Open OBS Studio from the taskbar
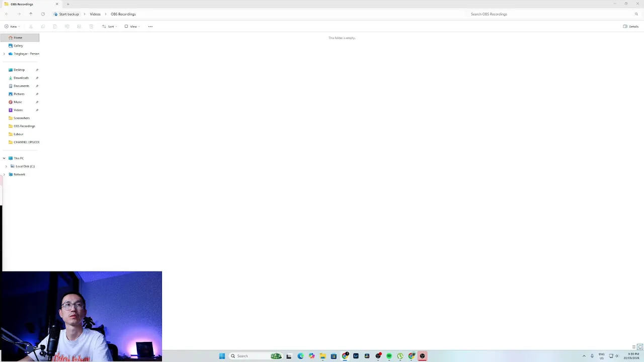This screenshot has width=644, height=362. point(422,356)
